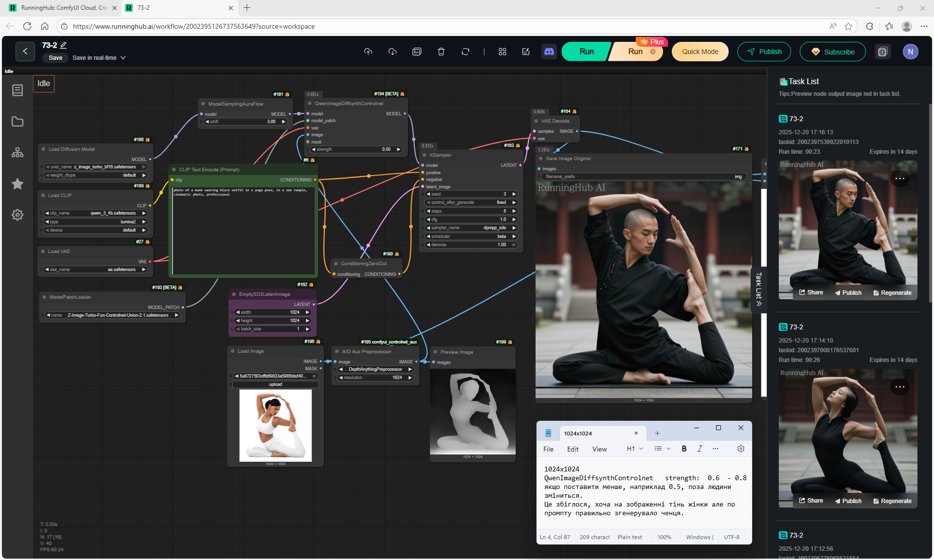The height and width of the screenshot is (560, 934).
Task: Click the denoise slider in KSampler
Action: coord(470,245)
